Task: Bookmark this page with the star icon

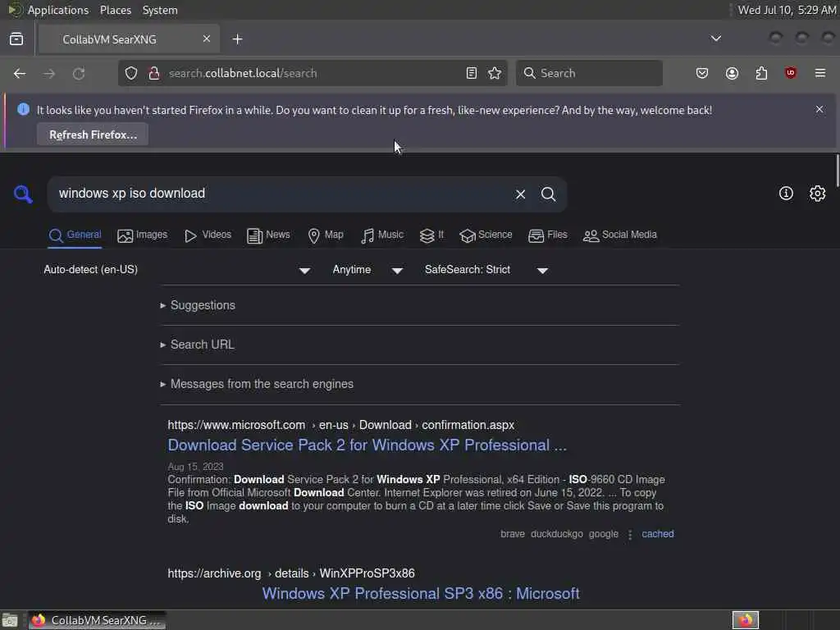Action: point(495,73)
